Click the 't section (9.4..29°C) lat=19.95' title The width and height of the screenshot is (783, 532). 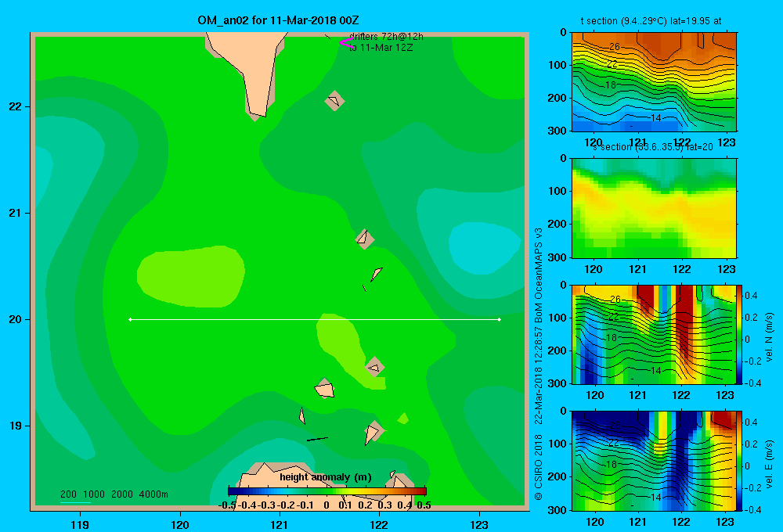(x=651, y=21)
